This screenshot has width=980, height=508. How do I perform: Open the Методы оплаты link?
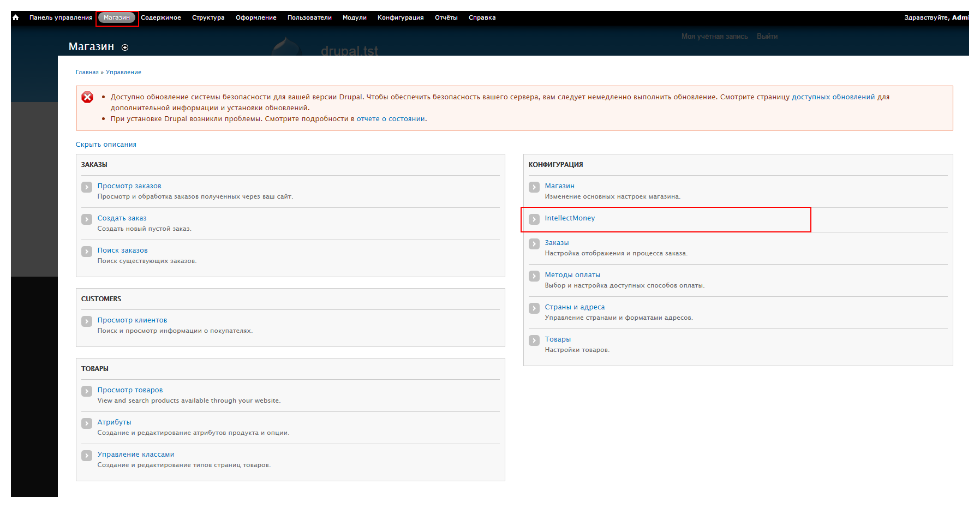coord(572,275)
